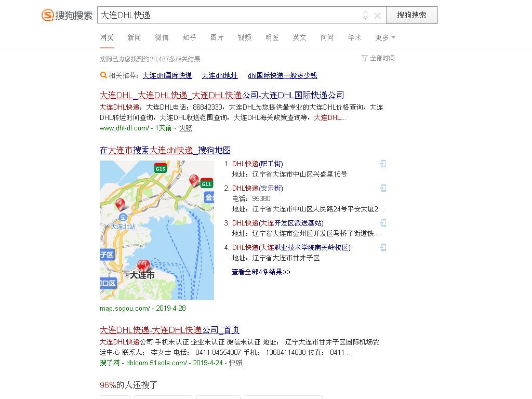Click the 全部时间 filter funnel icon

tap(364, 58)
